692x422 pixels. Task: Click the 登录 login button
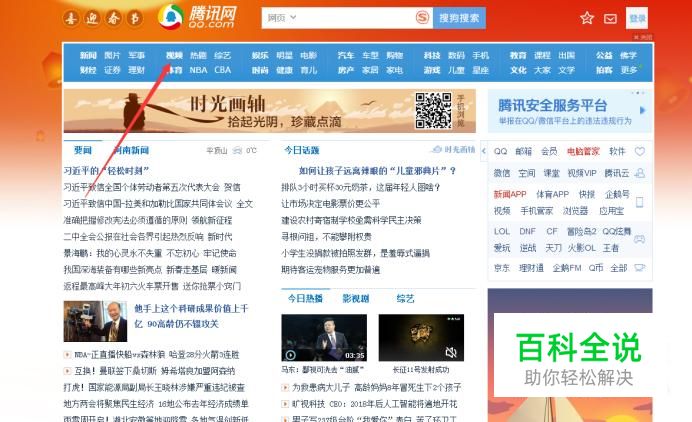(637, 19)
